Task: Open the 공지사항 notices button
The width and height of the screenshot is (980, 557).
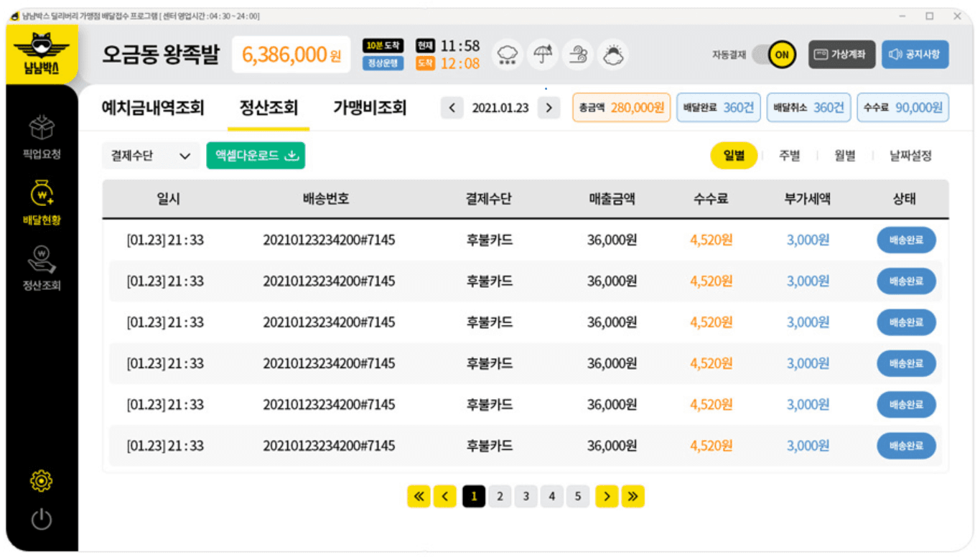Action: coord(915,55)
